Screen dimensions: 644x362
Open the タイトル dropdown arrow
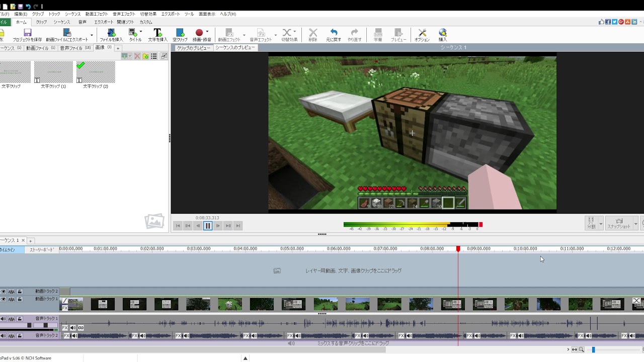[141, 32]
